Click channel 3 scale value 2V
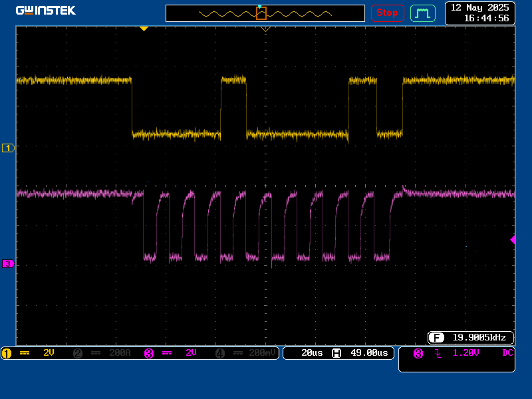The width and height of the screenshot is (532, 399). tap(191, 353)
